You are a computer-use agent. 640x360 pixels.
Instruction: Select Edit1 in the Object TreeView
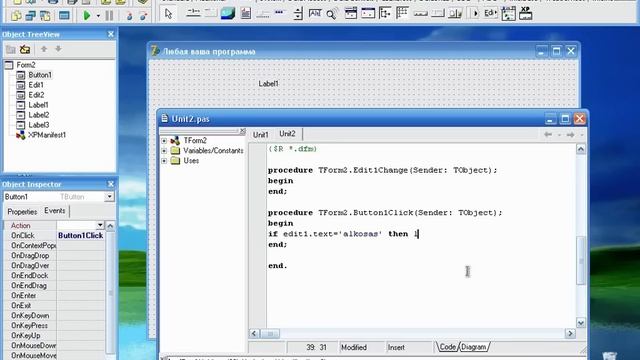click(x=36, y=85)
